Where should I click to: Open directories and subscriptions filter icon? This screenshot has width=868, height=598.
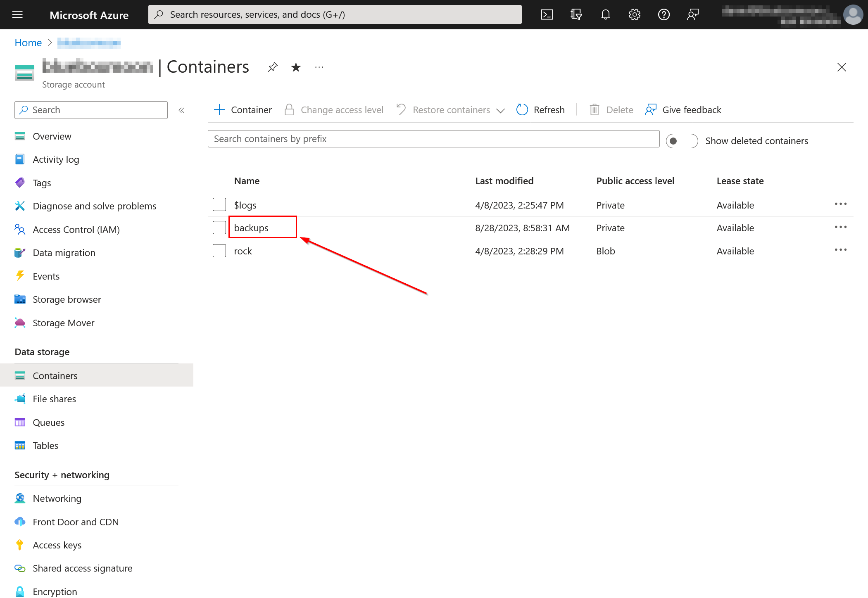point(576,15)
